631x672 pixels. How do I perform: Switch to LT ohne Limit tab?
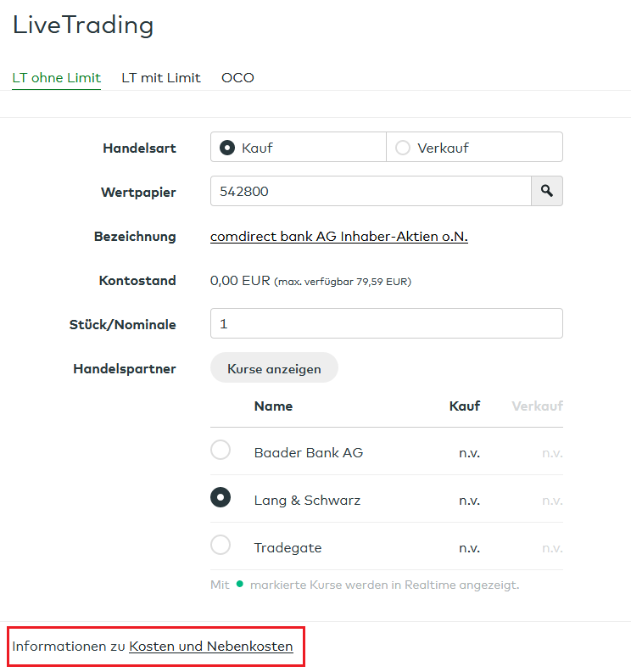(x=57, y=77)
